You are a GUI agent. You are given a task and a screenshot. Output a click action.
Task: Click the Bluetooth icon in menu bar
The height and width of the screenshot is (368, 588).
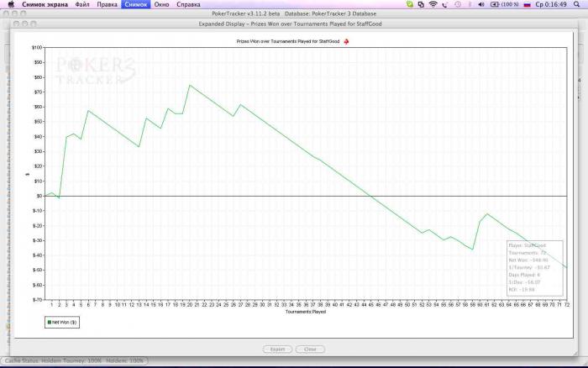[470, 4]
